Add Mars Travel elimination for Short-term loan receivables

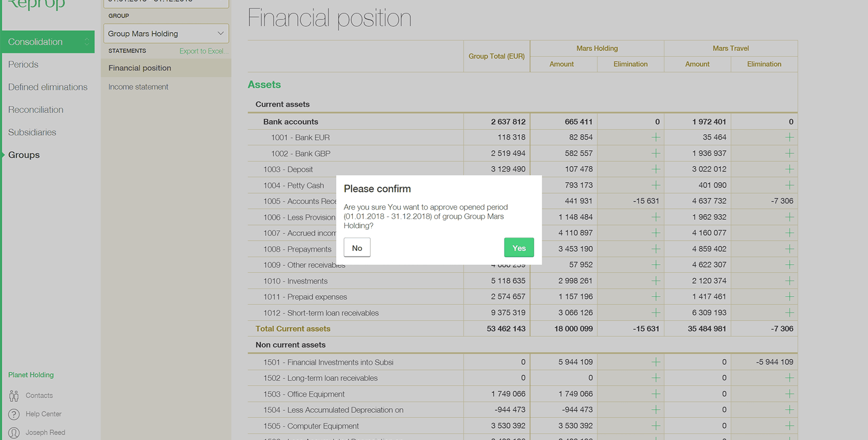tap(789, 313)
